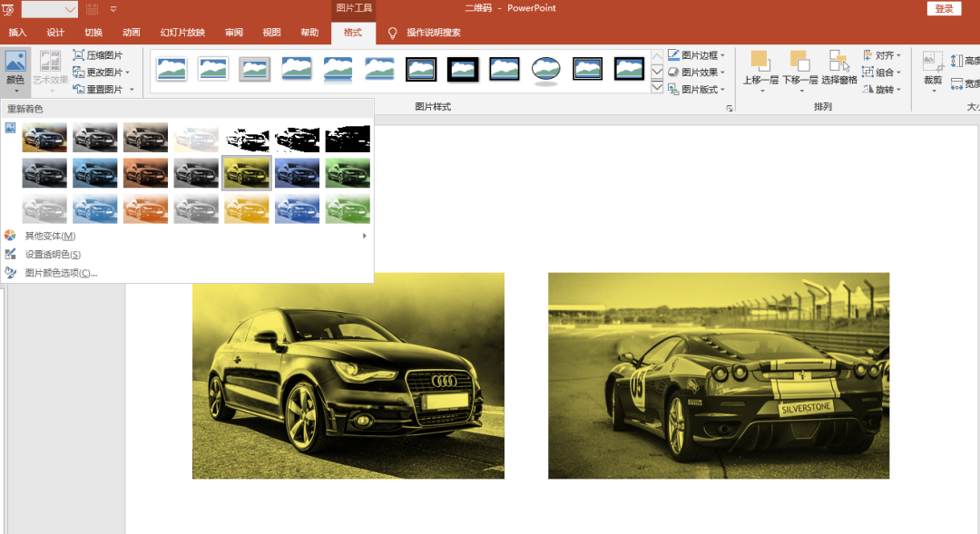This screenshot has height=534, width=980.
Task: Select the orange dark recolor swatch
Action: [x=145, y=172]
